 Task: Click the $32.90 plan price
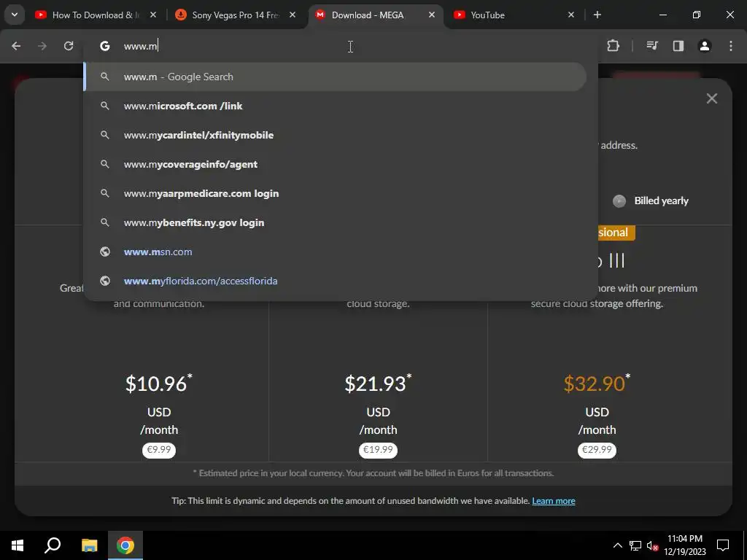click(597, 384)
